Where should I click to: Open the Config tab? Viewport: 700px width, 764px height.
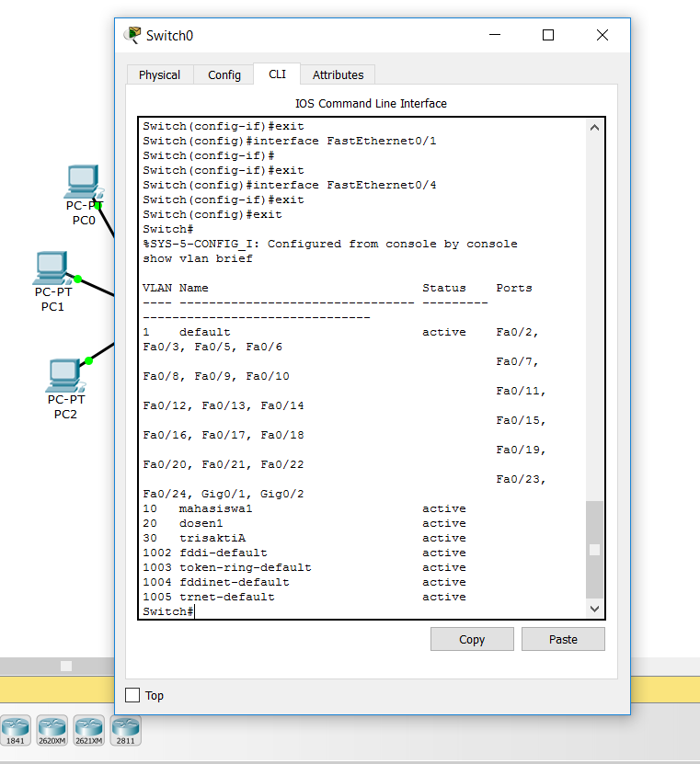pos(224,75)
